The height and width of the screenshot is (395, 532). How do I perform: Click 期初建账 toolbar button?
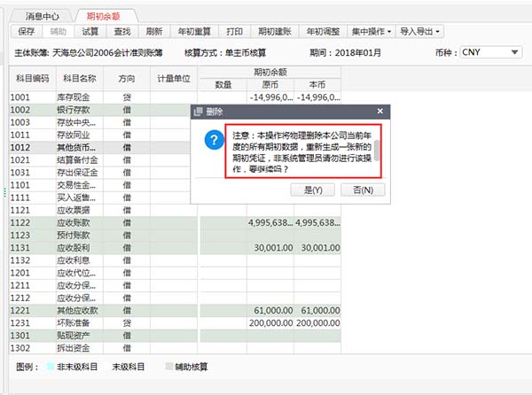coord(275,32)
